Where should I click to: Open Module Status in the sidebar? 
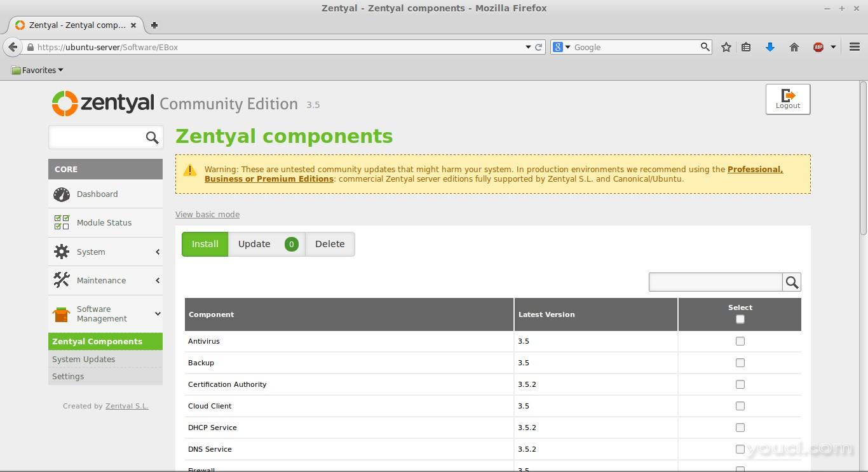105,222
